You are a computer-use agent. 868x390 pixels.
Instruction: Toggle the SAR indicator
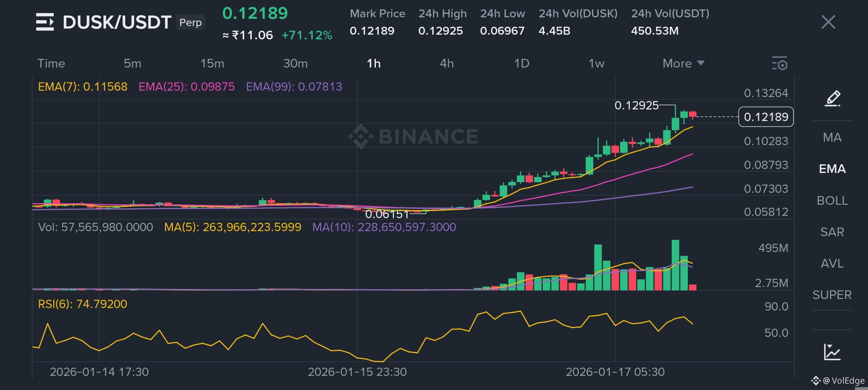(832, 232)
